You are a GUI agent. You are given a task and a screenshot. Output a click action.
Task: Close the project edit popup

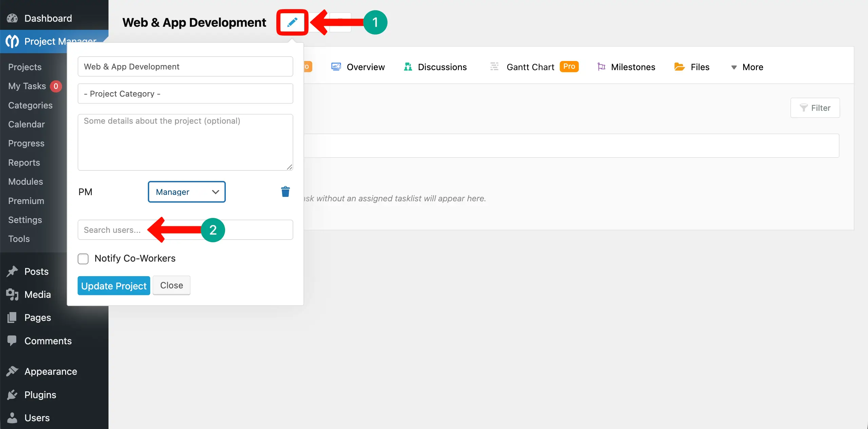(171, 285)
